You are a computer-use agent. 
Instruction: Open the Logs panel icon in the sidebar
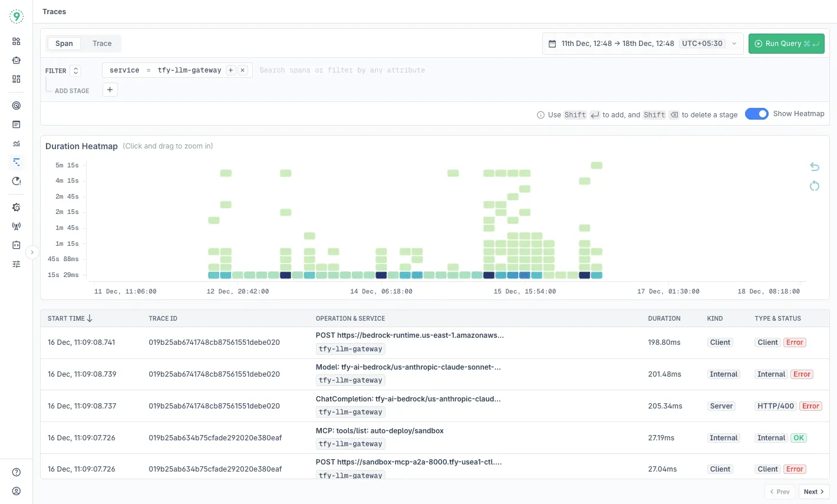pyautogui.click(x=16, y=124)
